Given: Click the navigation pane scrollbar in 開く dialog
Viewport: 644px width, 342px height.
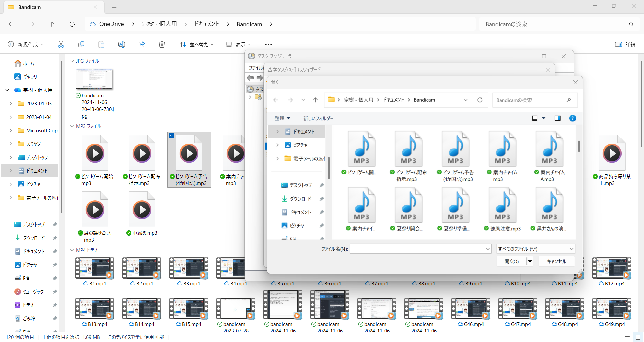Looking at the screenshot, I should (329, 168).
